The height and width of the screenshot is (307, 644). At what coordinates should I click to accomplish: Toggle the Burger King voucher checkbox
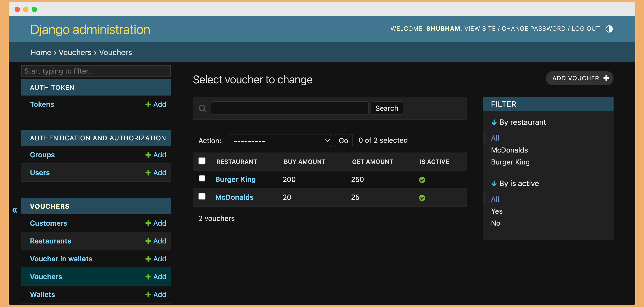[202, 179]
